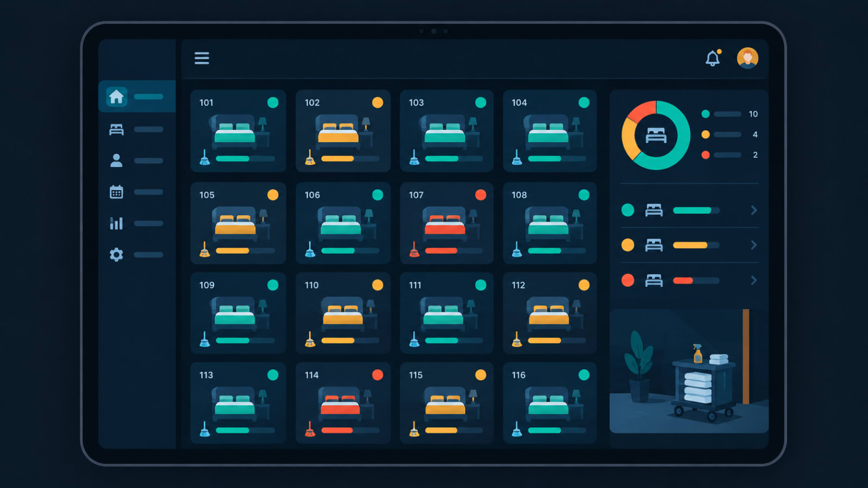
Task: Click the green dot in the first status row
Action: 628,210
